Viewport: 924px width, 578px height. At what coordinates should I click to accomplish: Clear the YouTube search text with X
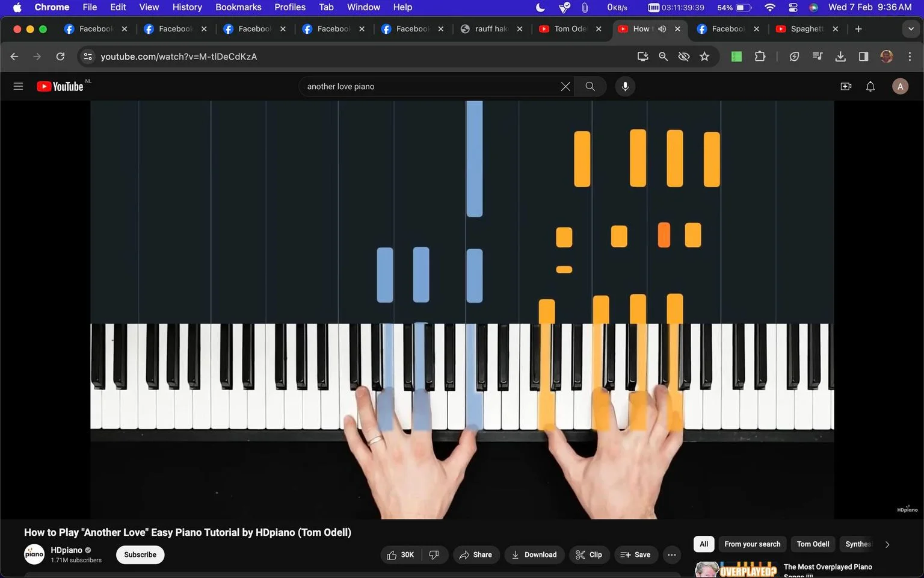(x=565, y=86)
